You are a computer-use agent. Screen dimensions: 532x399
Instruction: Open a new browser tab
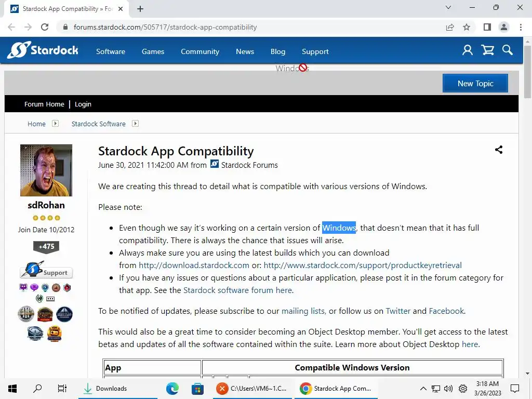coord(140,9)
